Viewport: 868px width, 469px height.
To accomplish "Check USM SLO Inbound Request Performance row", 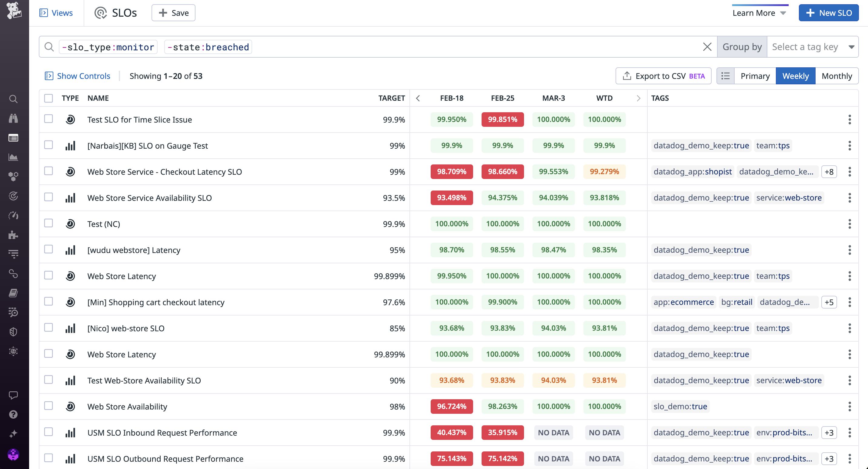I will [48, 432].
